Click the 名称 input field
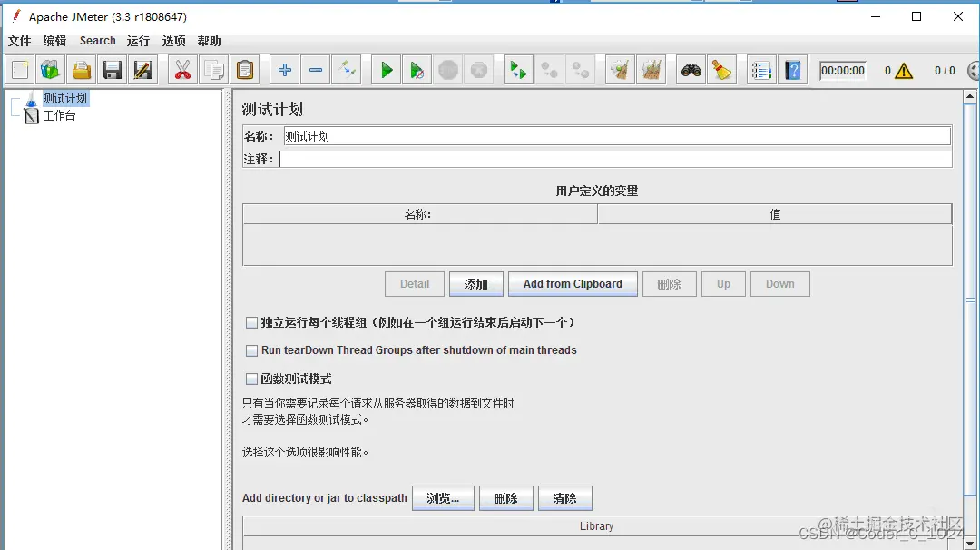This screenshot has width=980, height=550. tap(617, 136)
